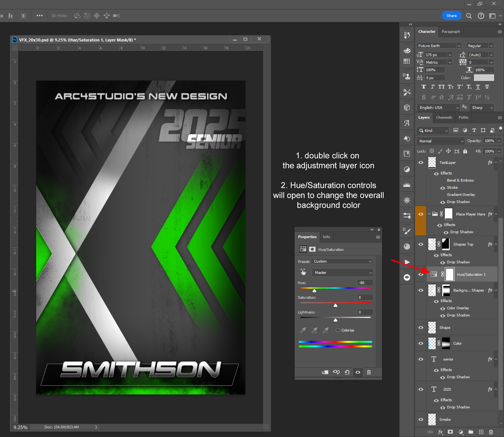Click the document size info in the status bar
The width and height of the screenshot is (504, 437).
click(x=61, y=427)
